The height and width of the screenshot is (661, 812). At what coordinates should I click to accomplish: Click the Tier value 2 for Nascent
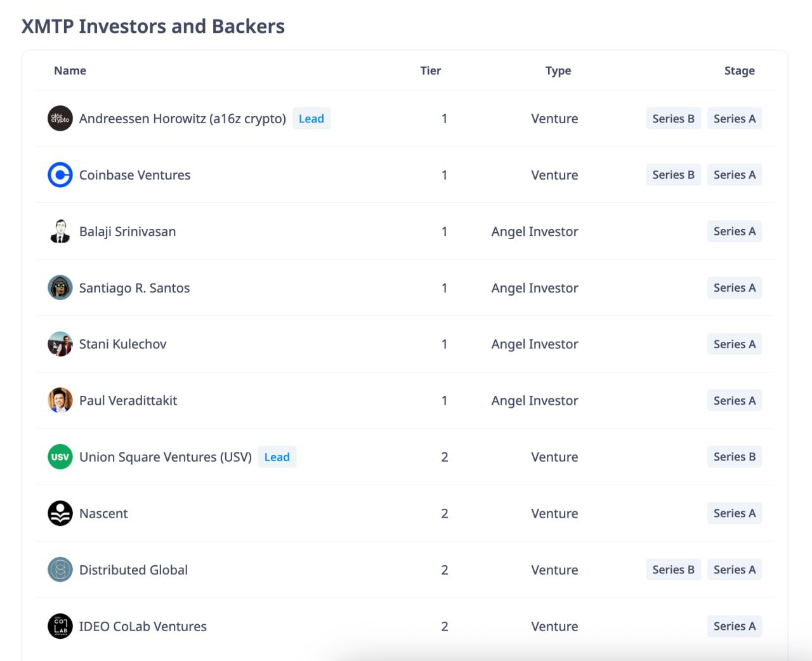(x=445, y=513)
